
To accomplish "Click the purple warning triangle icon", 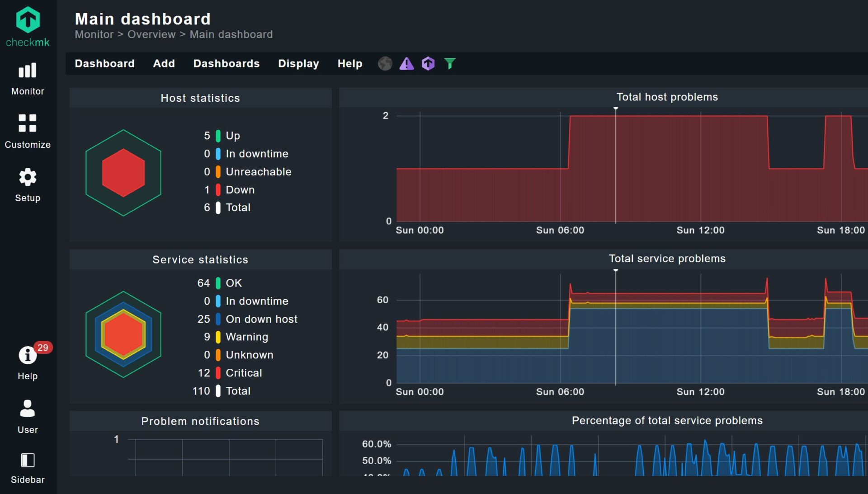I will (x=406, y=64).
